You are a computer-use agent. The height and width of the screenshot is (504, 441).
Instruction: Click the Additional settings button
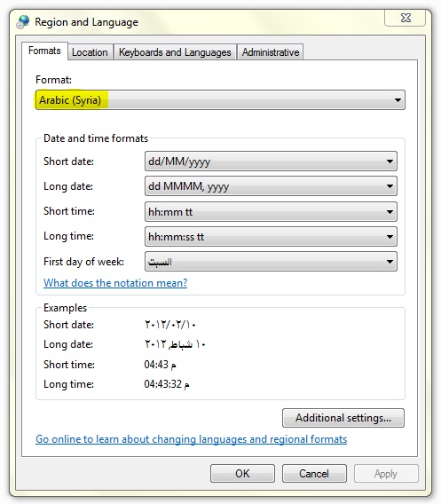tap(343, 418)
